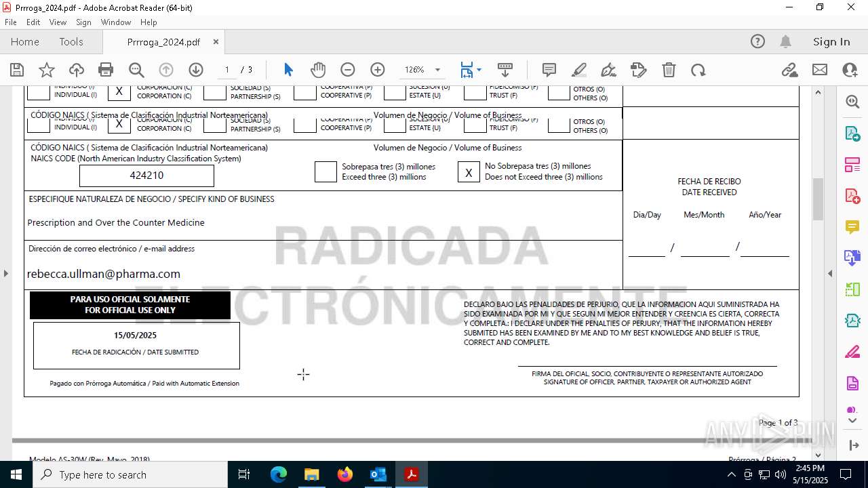Image resolution: width=868 pixels, height=488 pixels.
Task: Open Compress PDF sidebar tool
Action: pyautogui.click(x=852, y=321)
